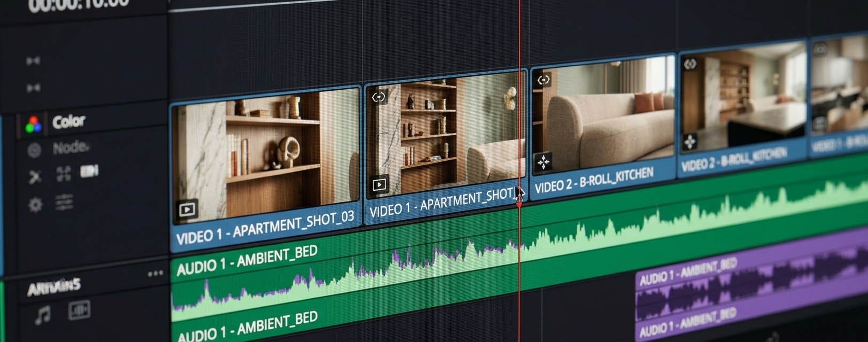Click the bowtie icon directly above Color
Image resolution: width=868 pixels, height=342 pixels.
tap(33, 87)
